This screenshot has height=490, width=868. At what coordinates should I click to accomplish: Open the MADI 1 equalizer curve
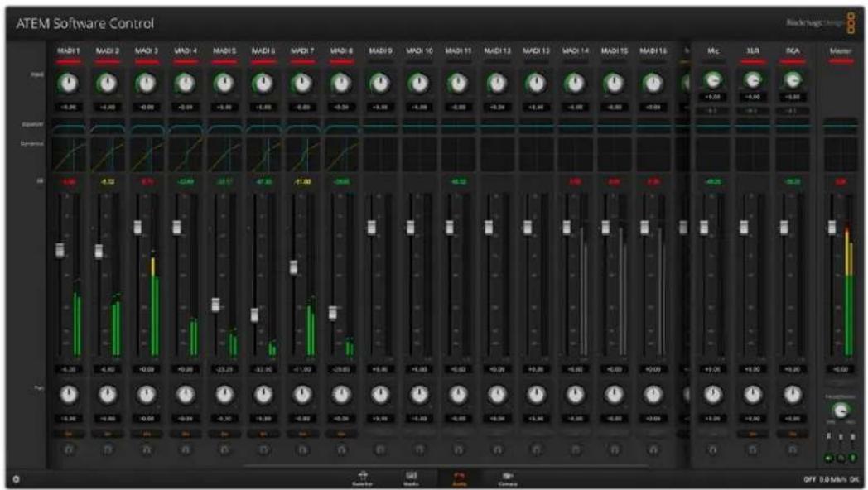(x=69, y=127)
